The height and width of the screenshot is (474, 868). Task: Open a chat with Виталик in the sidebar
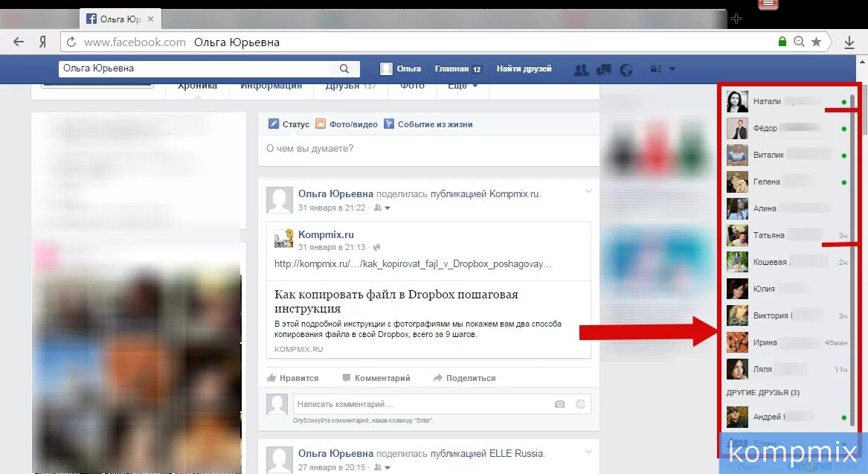pos(787,155)
